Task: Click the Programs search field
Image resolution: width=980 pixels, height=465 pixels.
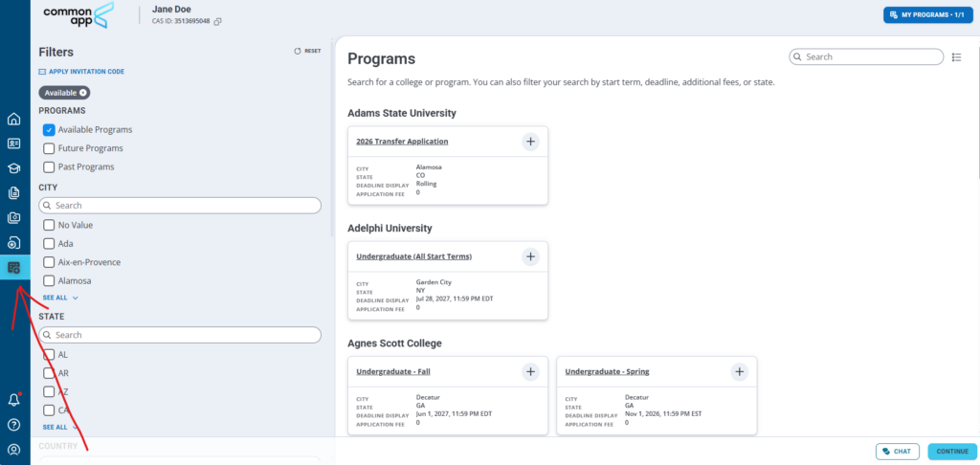Action: click(x=866, y=56)
